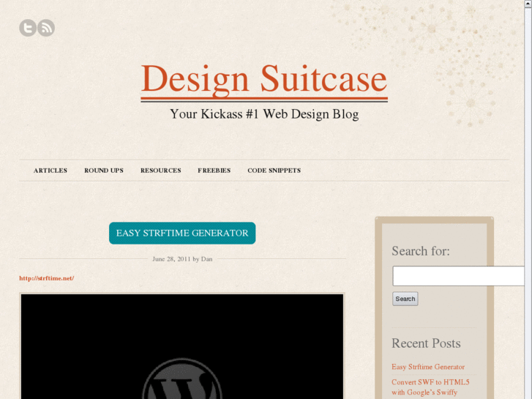Open the Freebies menu item
Image resolution: width=532 pixels, height=399 pixels.
coord(214,171)
